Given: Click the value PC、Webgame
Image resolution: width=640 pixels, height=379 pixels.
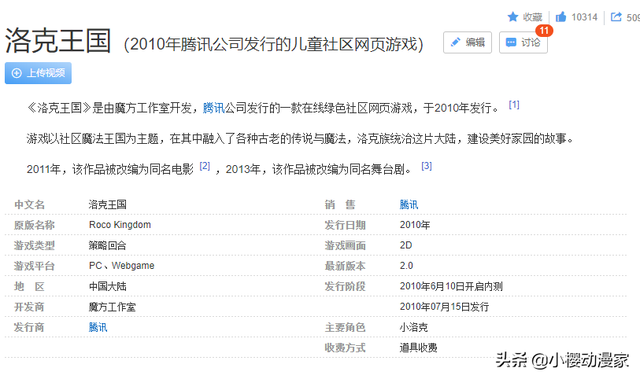Looking at the screenshot, I should point(122,266).
